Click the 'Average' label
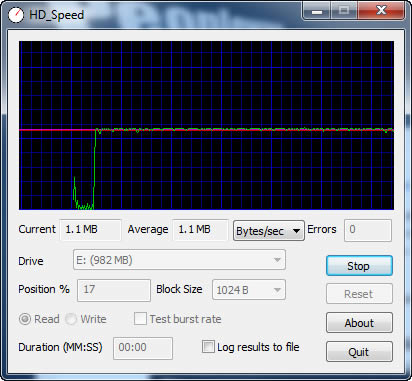The width and height of the screenshot is (412, 381). (x=148, y=229)
